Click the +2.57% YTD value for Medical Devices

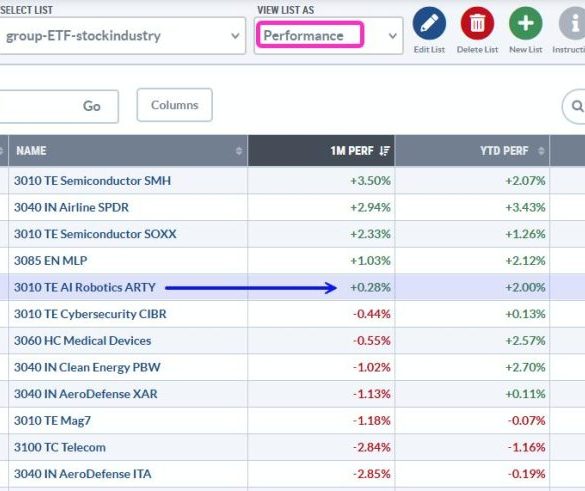click(x=525, y=341)
